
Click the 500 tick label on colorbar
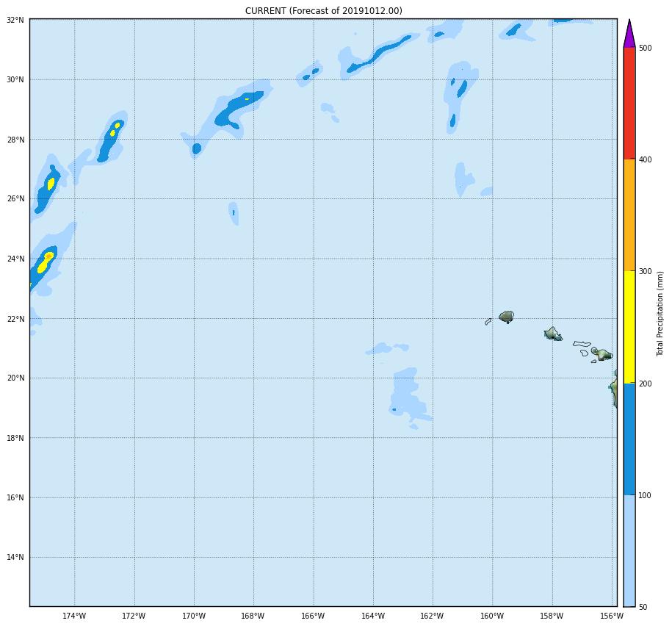coord(645,48)
